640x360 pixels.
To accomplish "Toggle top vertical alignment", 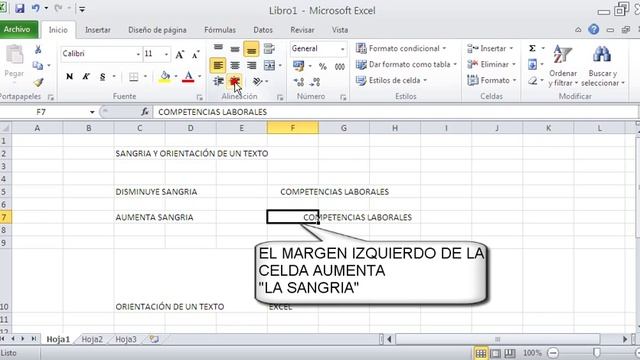I will pos(218,49).
